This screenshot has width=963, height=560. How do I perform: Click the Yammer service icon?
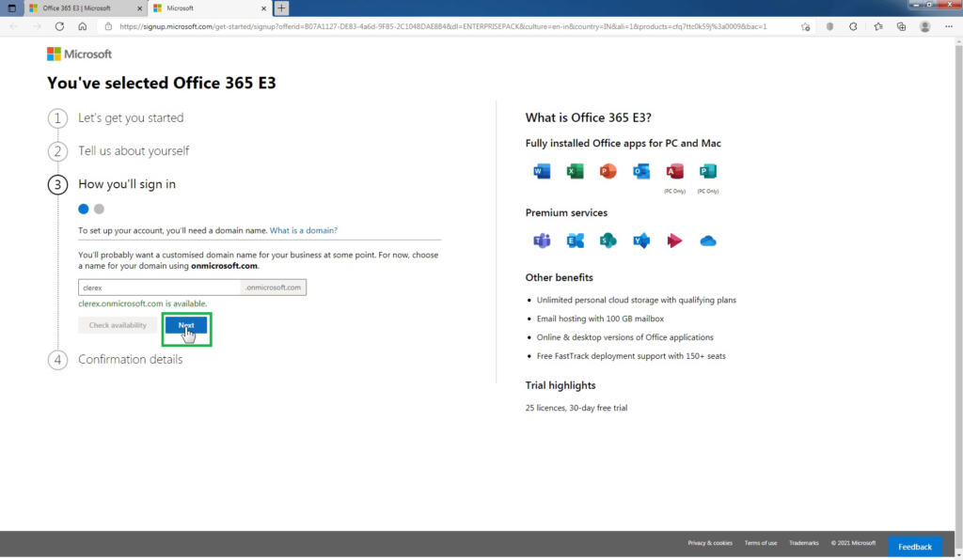pyautogui.click(x=641, y=241)
